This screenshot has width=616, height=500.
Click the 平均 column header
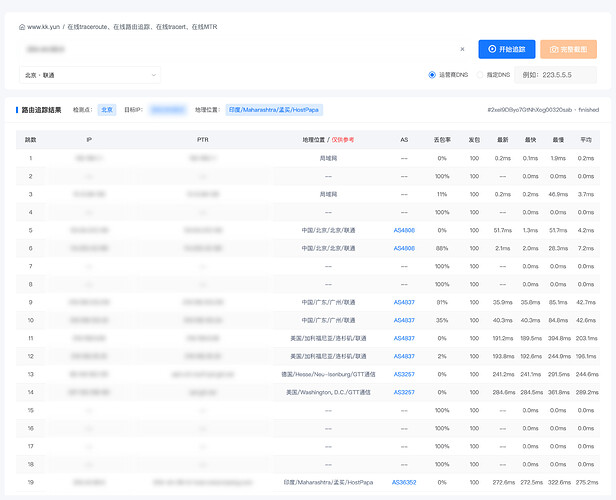[x=586, y=140]
